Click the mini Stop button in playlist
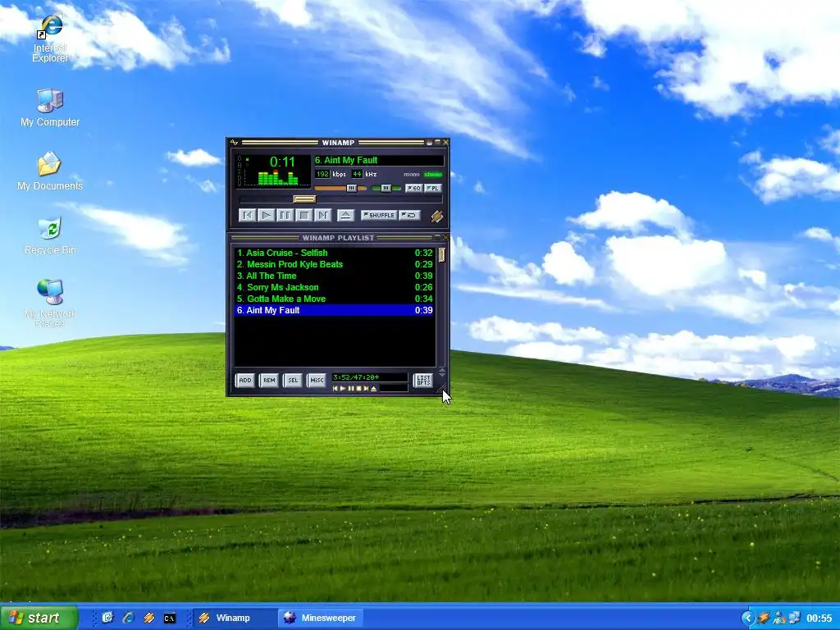 (358, 388)
